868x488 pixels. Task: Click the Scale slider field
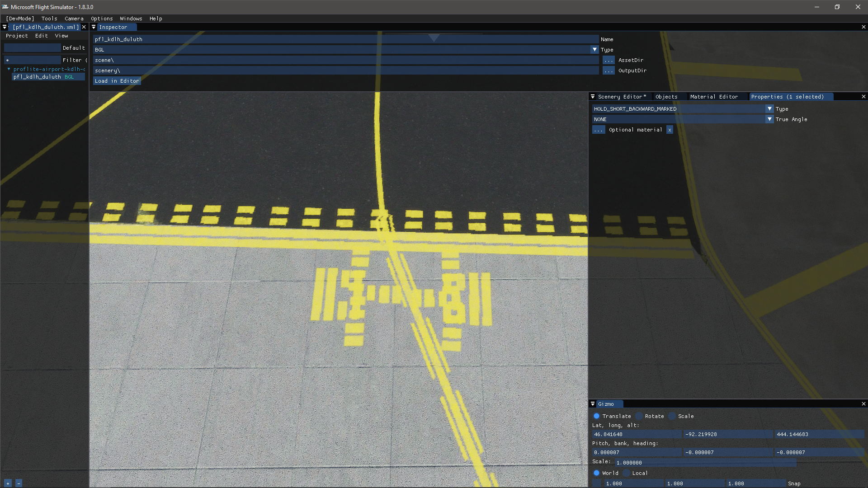pyautogui.click(x=705, y=463)
